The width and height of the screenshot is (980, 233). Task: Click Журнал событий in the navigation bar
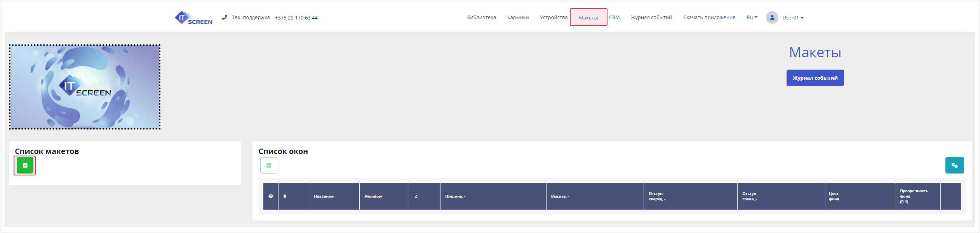(x=651, y=18)
